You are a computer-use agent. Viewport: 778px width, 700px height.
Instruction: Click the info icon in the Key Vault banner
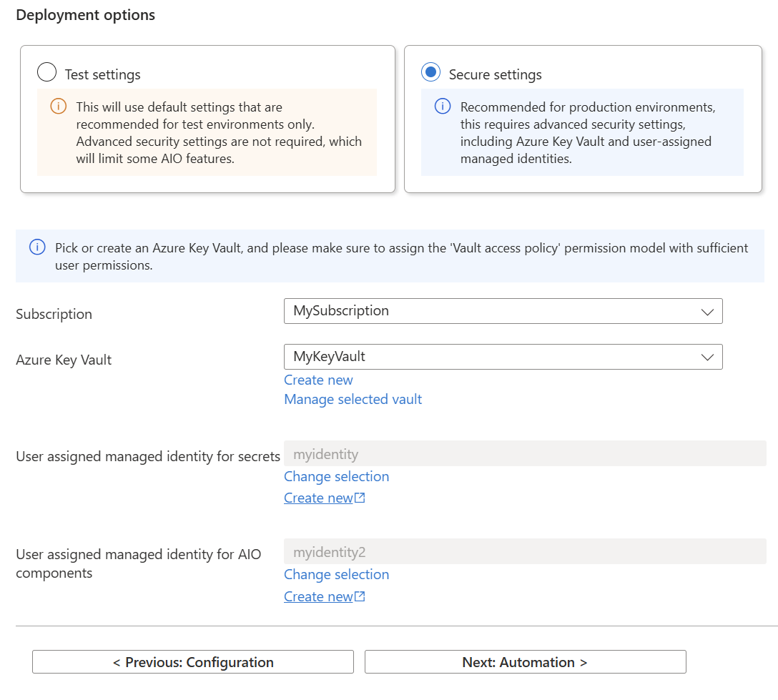pyautogui.click(x=36, y=247)
